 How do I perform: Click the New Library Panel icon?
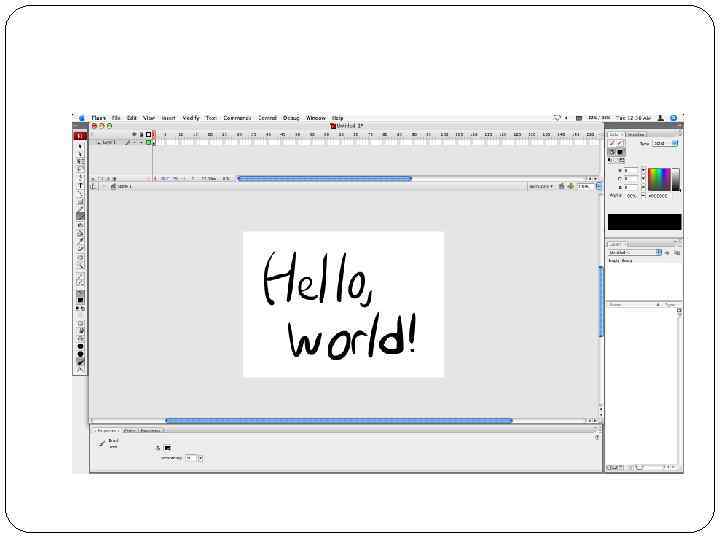[x=677, y=253]
